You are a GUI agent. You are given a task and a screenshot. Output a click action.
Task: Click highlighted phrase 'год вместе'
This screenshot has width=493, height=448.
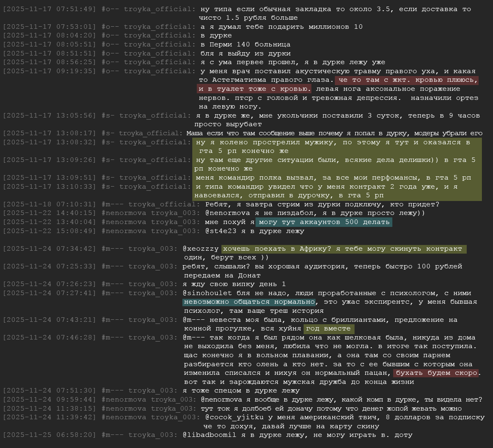[x=329, y=329]
